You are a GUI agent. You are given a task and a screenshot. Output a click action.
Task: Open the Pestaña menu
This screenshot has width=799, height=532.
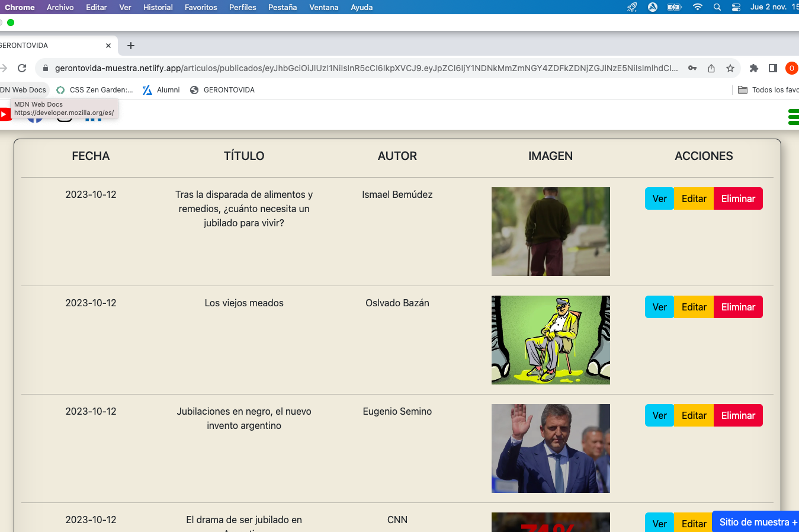click(283, 7)
